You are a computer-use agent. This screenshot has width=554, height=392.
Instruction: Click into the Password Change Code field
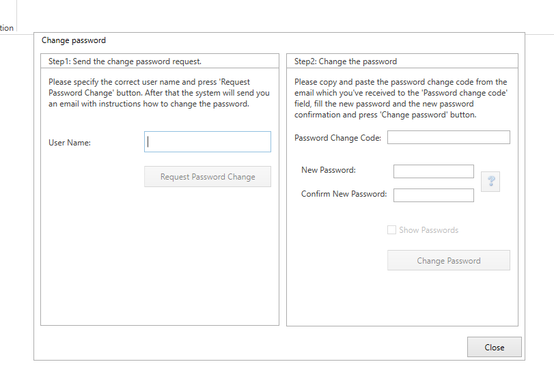coord(448,137)
